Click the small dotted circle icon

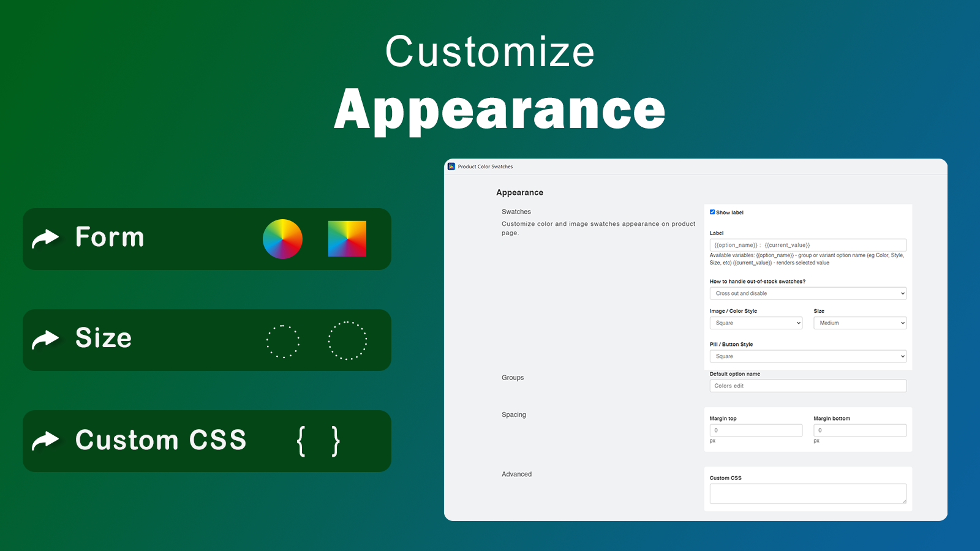pos(282,340)
